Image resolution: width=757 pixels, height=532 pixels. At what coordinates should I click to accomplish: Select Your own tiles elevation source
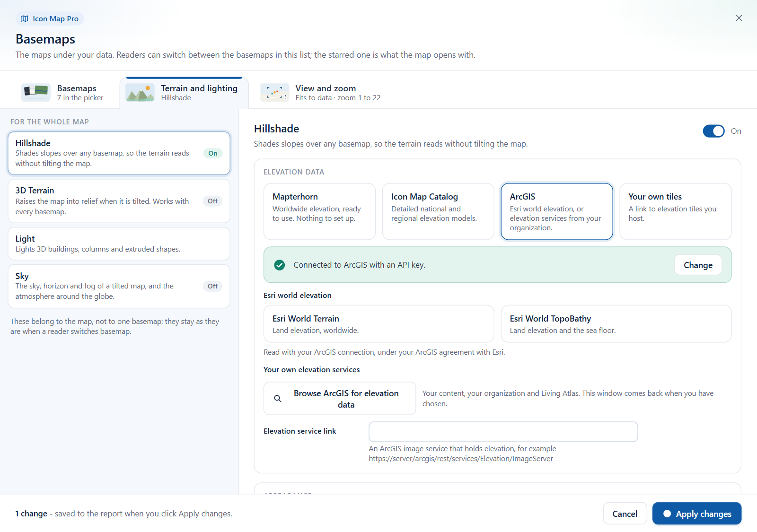point(676,211)
